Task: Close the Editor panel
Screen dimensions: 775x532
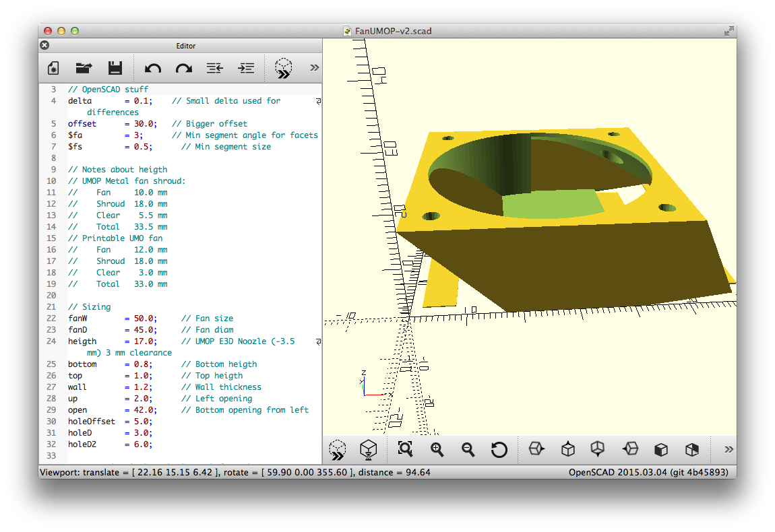Action: coord(44,46)
